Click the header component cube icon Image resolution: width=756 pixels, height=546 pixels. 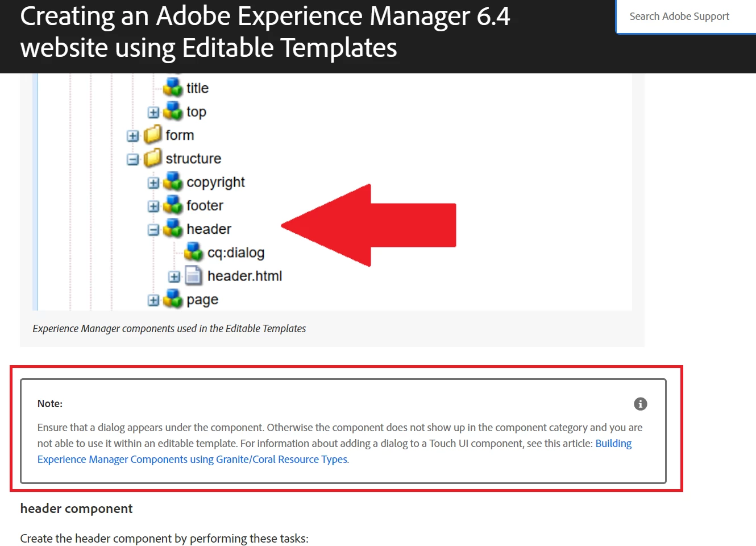tap(173, 229)
